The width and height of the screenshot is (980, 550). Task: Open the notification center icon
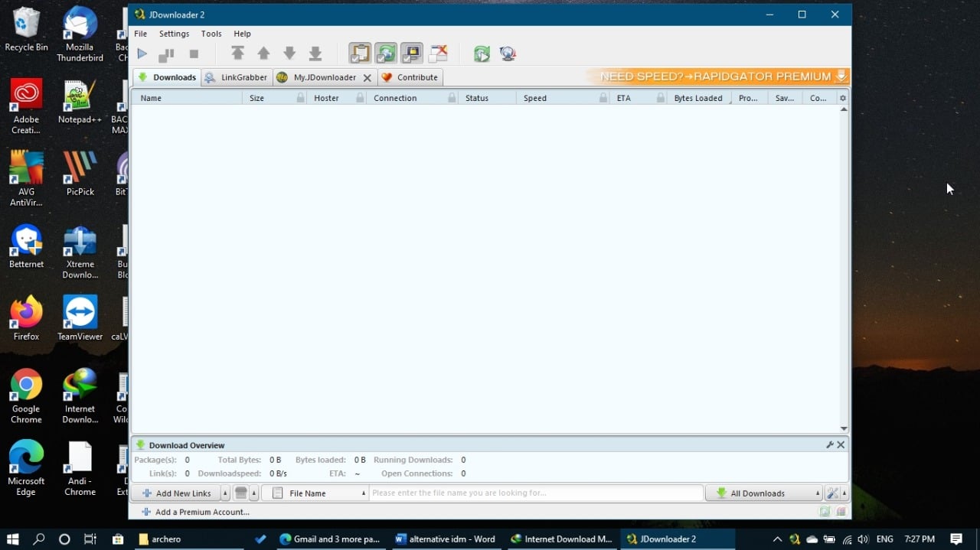coord(956,539)
